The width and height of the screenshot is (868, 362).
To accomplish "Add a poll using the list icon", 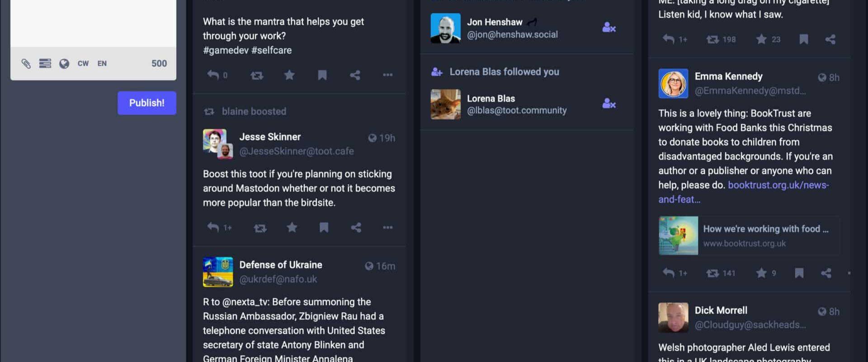I will 45,63.
